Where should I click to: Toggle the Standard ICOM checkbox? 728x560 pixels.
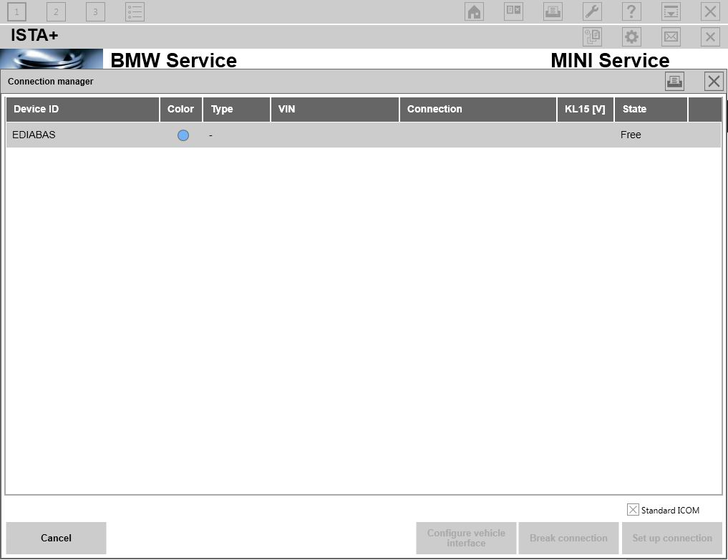pyautogui.click(x=633, y=510)
